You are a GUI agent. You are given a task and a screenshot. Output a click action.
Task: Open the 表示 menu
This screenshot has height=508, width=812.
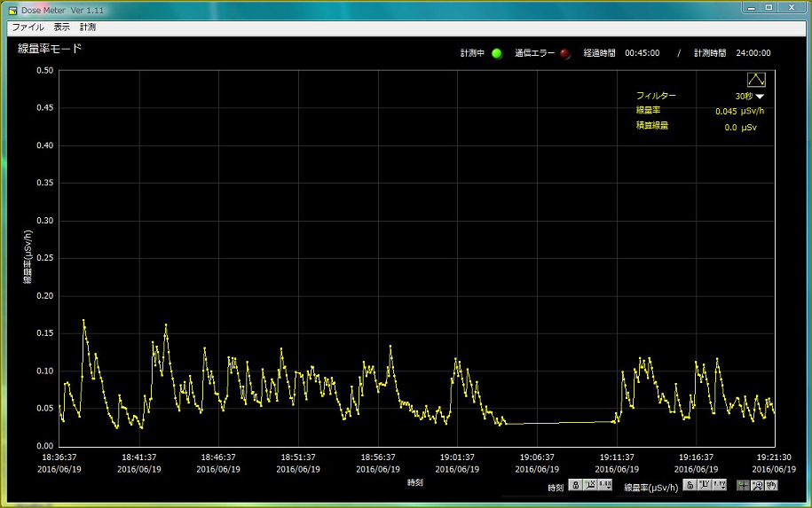click(62, 27)
